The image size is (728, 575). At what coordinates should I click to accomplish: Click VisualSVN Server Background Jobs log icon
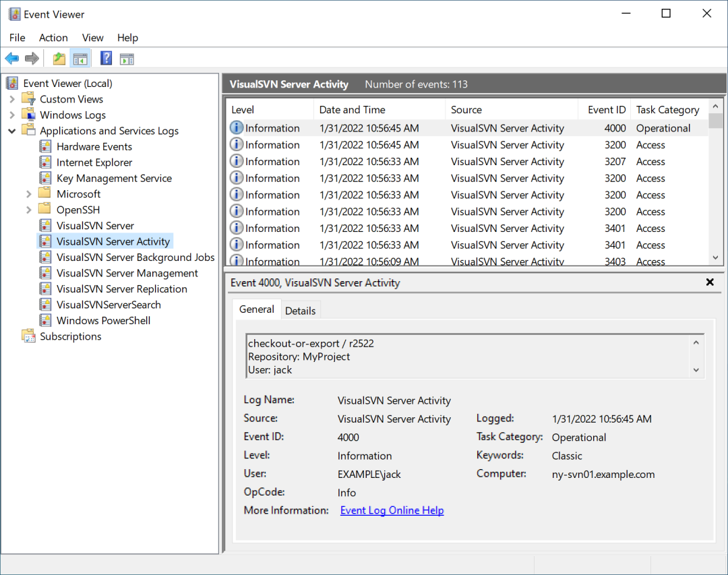(46, 257)
